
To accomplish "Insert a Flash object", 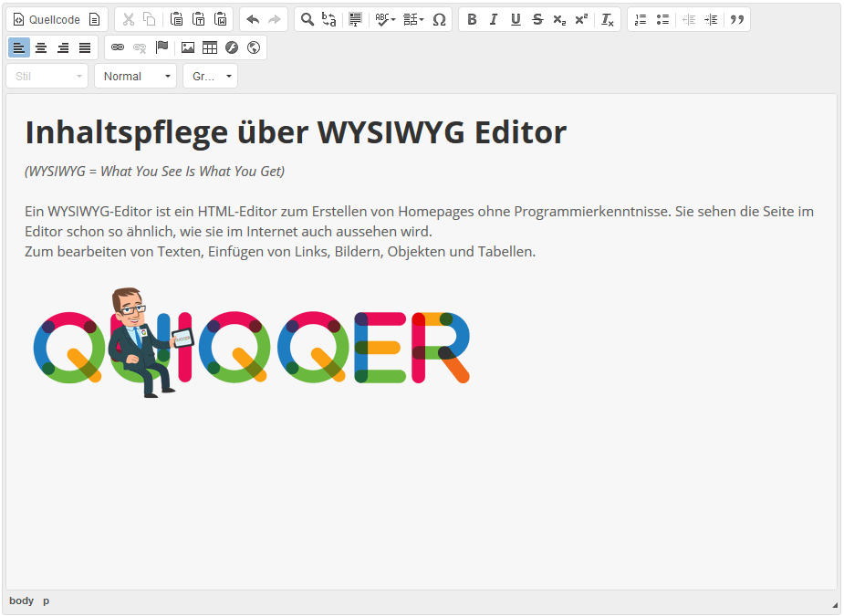I will point(232,48).
